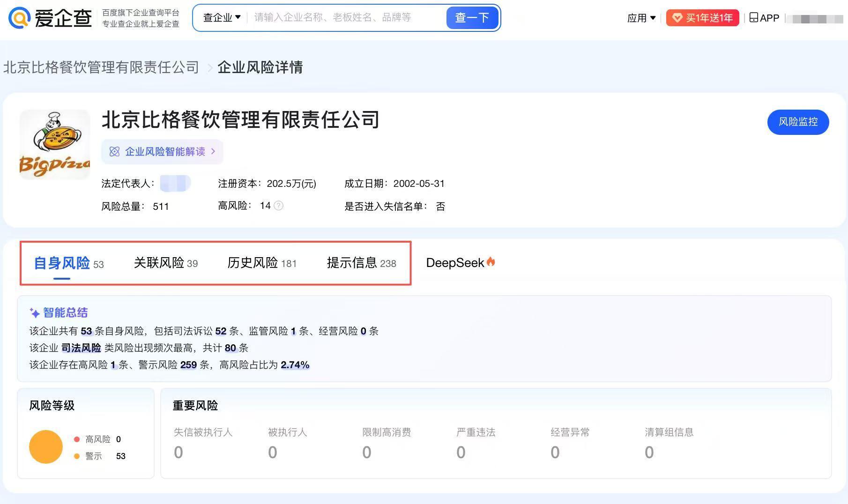The image size is (848, 504).
Task: Go to 北京比格餐饮管理有限责任公司 breadcrumb link
Action: pos(101,67)
